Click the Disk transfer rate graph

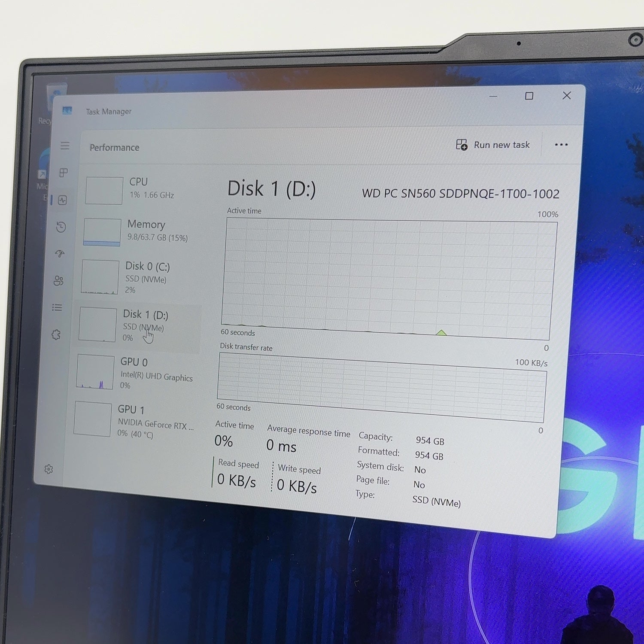click(381, 387)
